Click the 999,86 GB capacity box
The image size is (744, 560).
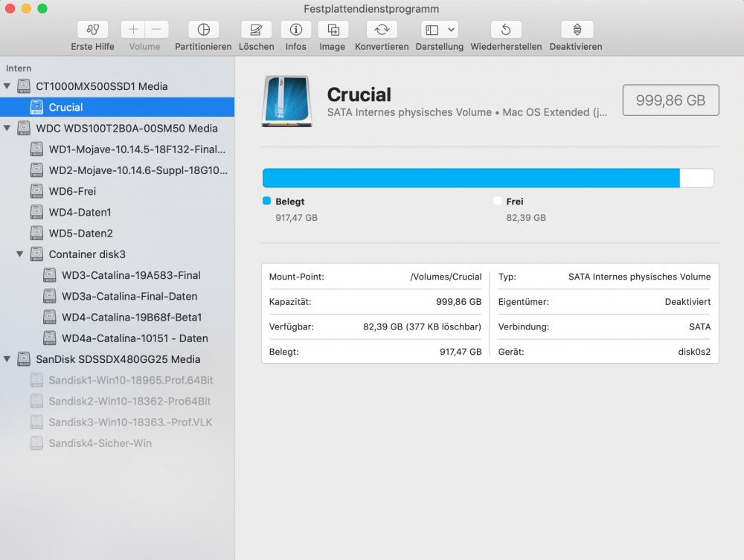[x=670, y=100]
